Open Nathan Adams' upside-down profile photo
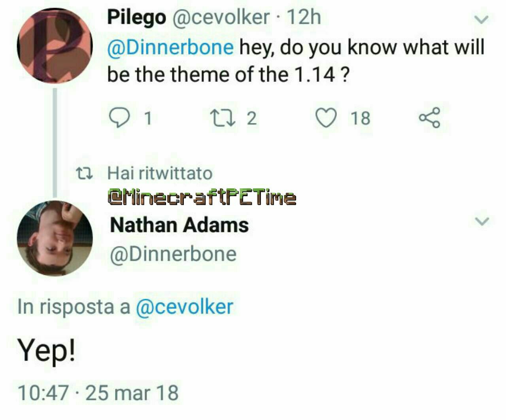This screenshot has width=506, height=420. (x=55, y=238)
